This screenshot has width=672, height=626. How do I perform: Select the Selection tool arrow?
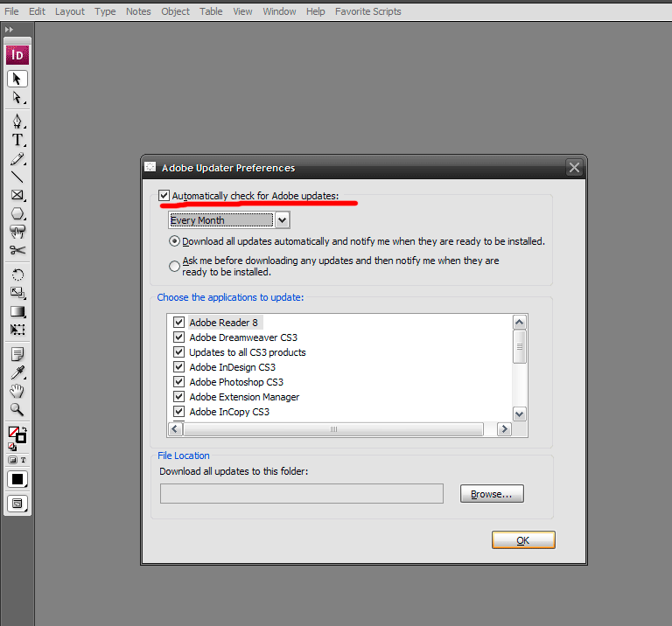click(x=17, y=79)
